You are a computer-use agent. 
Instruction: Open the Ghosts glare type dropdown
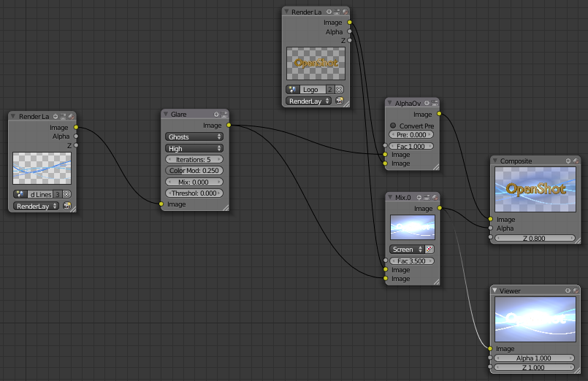[194, 136]
